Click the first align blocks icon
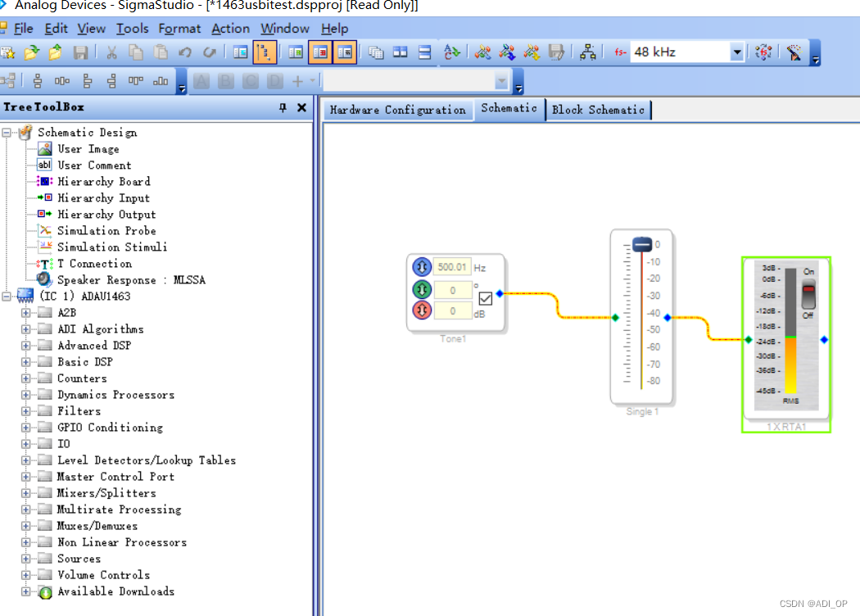860x616 pixels. click(x=38, y=81)
